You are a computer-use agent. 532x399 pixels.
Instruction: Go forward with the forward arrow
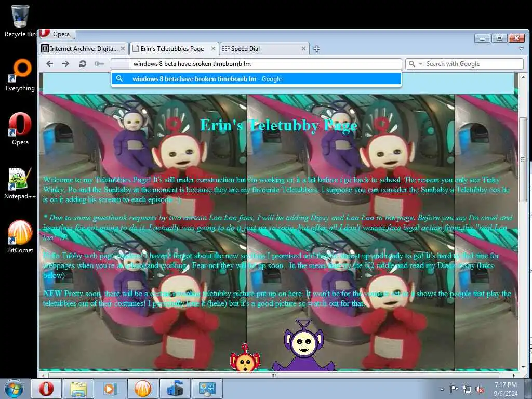66,64
